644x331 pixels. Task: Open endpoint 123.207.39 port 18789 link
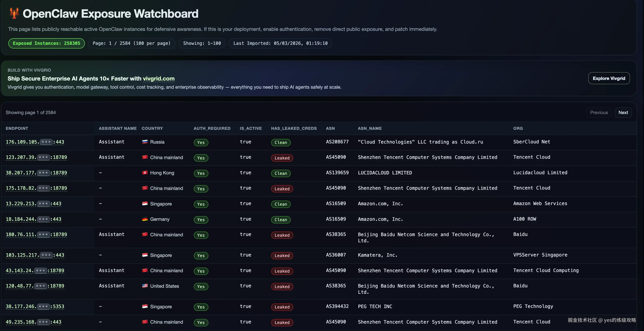(36, 157)
